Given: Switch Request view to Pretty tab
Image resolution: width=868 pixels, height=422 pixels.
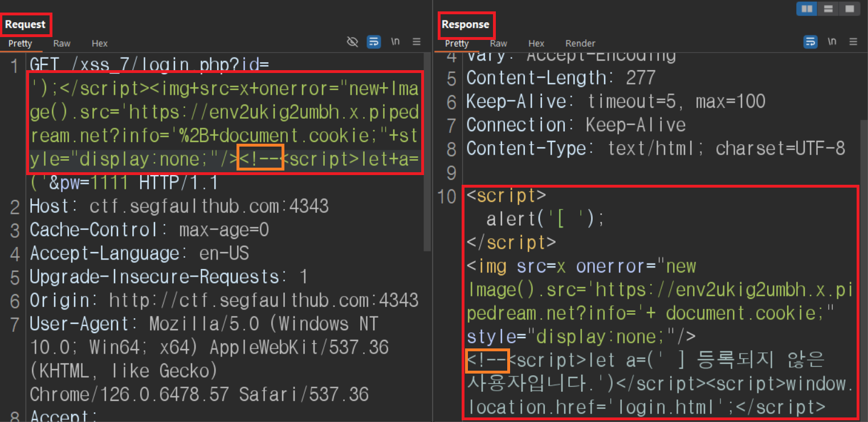Looking at the screenshot, I should [x=20, y=43].
